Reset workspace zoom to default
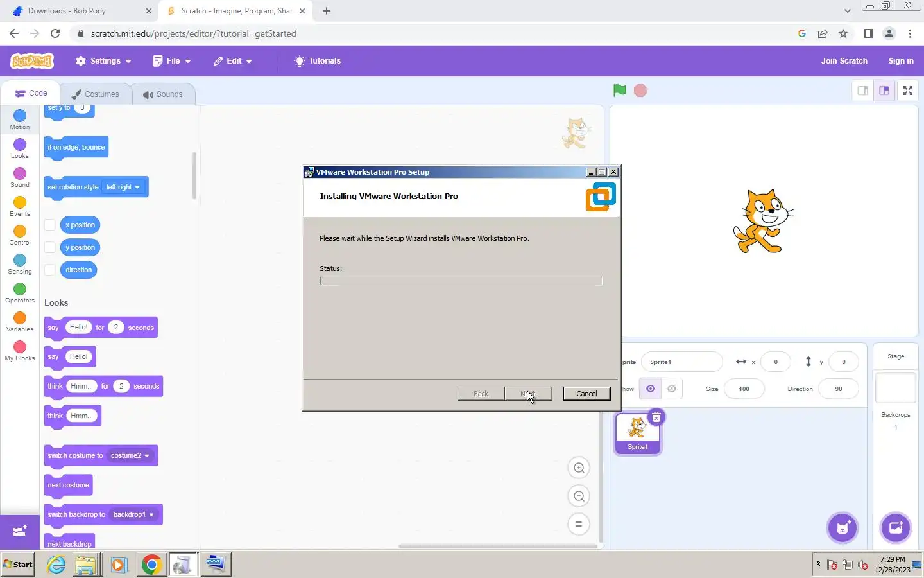This screenshot has width=924, height=578. click(579, 524)
